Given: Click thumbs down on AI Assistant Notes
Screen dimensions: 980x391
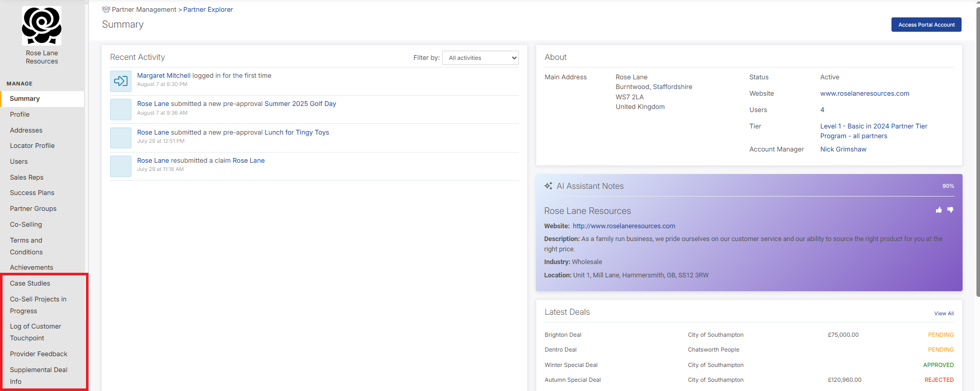Looking at the screenshot, I should 950,210.
